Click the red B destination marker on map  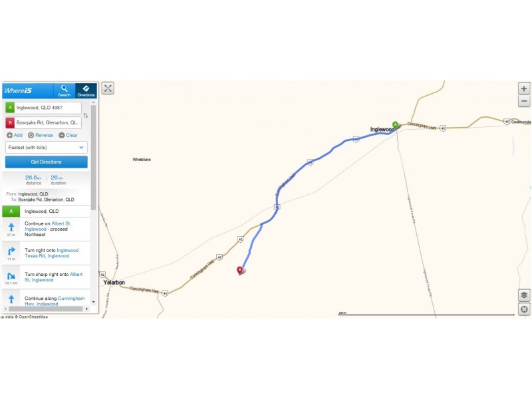point(239,270)
